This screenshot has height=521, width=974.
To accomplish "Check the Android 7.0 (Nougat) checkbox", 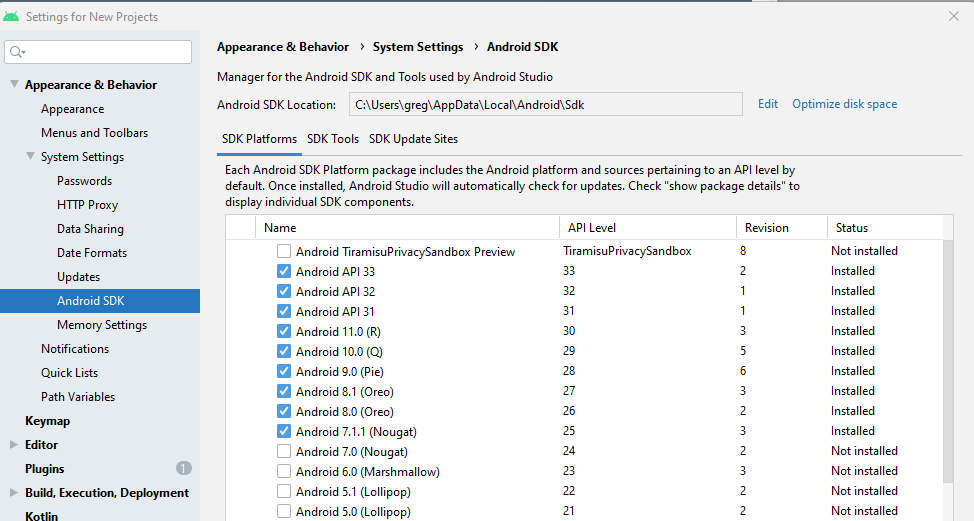I will tap(284, 451).
